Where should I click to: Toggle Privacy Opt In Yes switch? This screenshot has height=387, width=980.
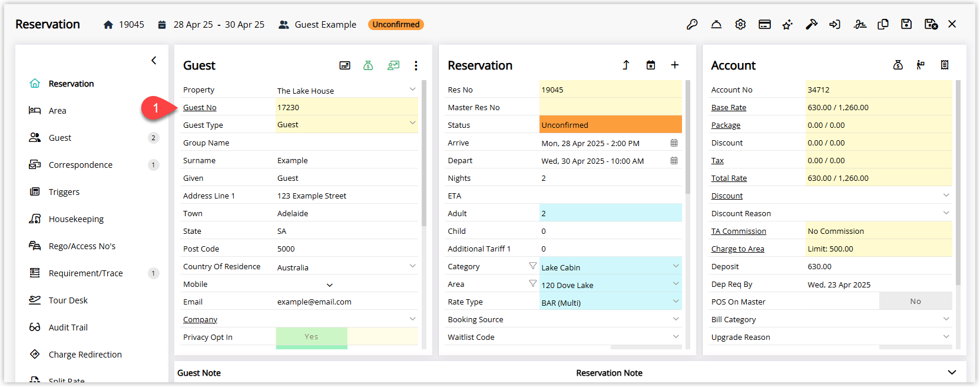point(312,337)
